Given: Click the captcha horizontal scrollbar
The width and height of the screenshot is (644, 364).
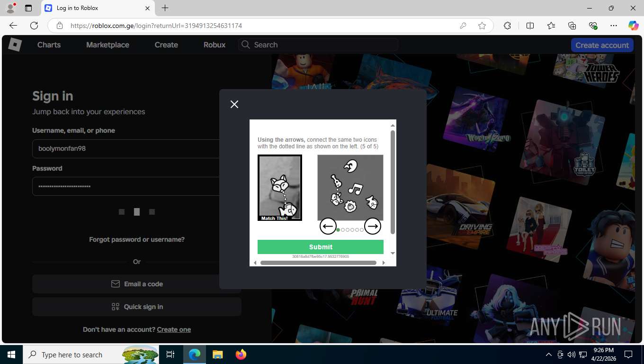Looking at the screenshot, I should coord(318,263).
